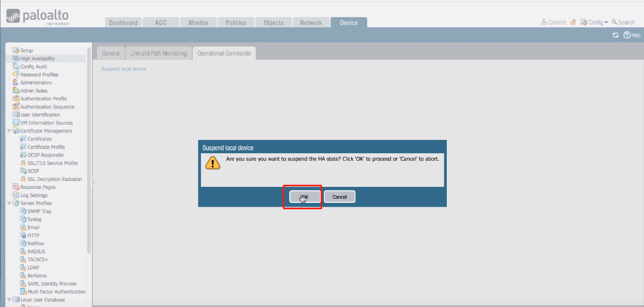Select HTTP under Server Profiles
Screen dimensions: 644x307
tap(33, 235)
